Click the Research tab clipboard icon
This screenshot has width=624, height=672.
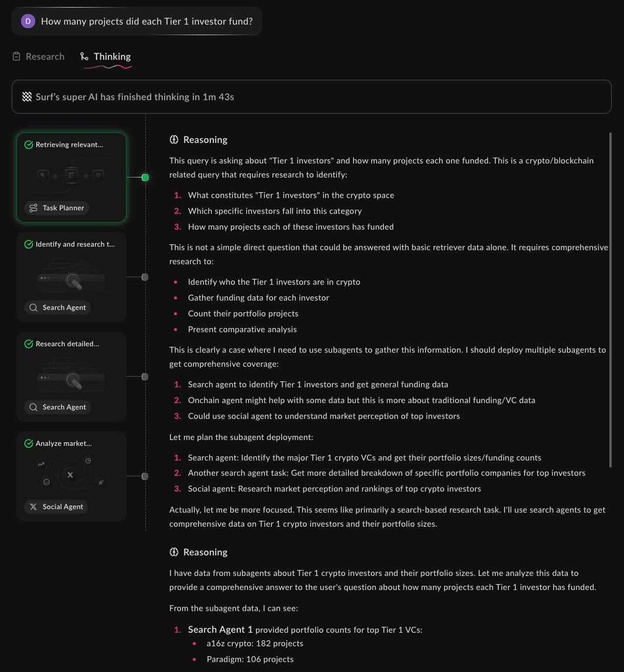coord(16,56)
